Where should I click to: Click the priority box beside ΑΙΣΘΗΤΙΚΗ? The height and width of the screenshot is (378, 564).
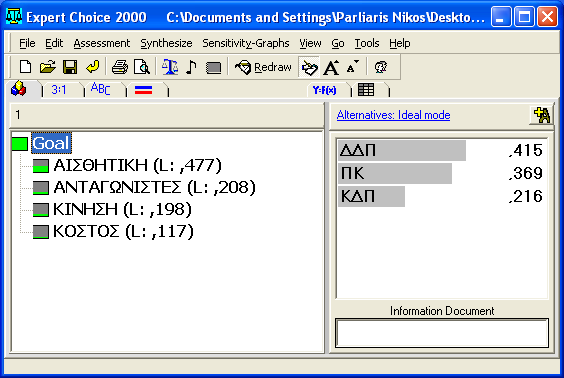tap(41, 166)
